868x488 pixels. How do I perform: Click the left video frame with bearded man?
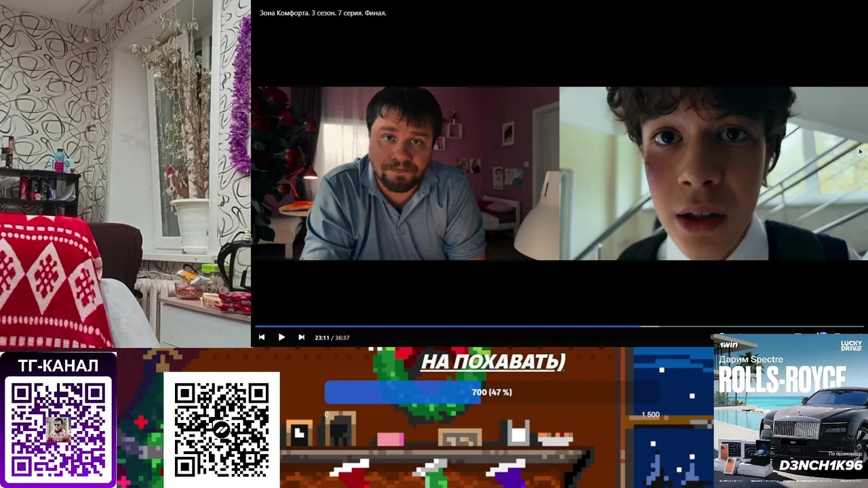coord(406,174)
